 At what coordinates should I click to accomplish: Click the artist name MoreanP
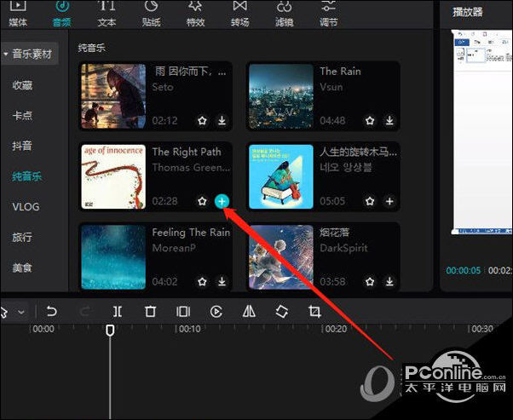click(174, 248)
